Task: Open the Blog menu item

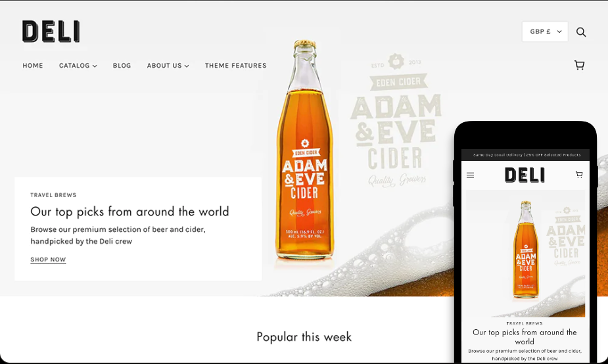Action: [122, 66]
